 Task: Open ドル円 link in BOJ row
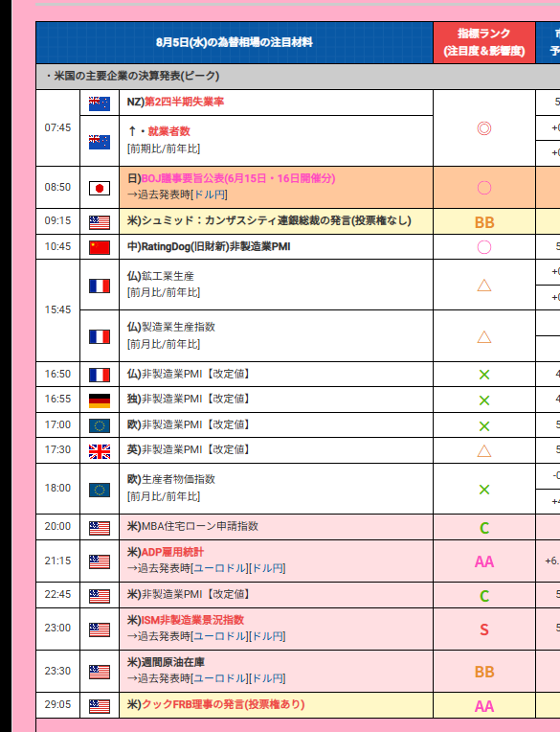(x=210, y=194)
